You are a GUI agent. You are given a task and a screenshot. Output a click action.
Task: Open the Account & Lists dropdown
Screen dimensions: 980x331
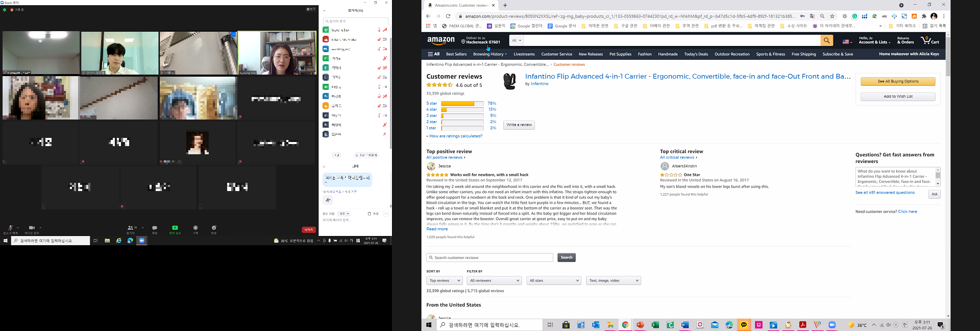click(x=874, y=40)
